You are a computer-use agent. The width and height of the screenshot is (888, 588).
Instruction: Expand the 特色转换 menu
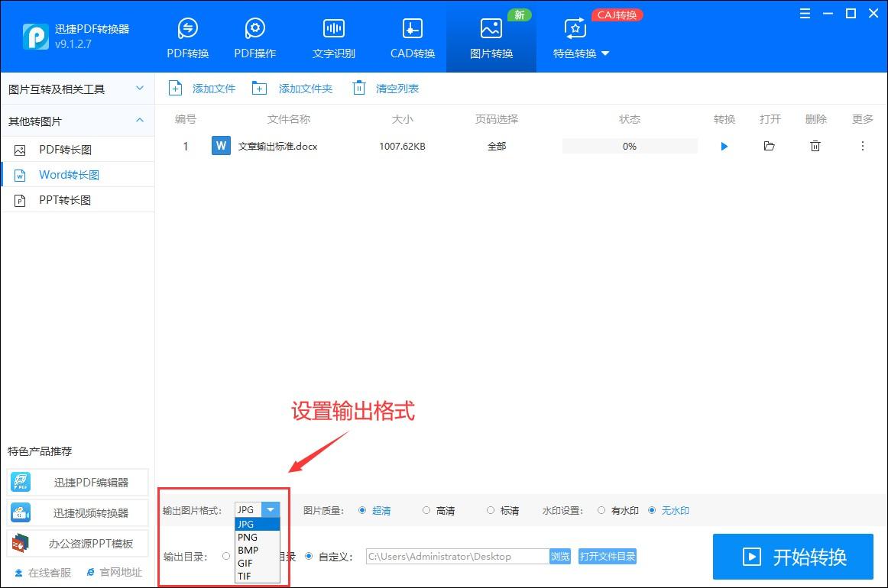pyautogui.click(x=581, y=53)
